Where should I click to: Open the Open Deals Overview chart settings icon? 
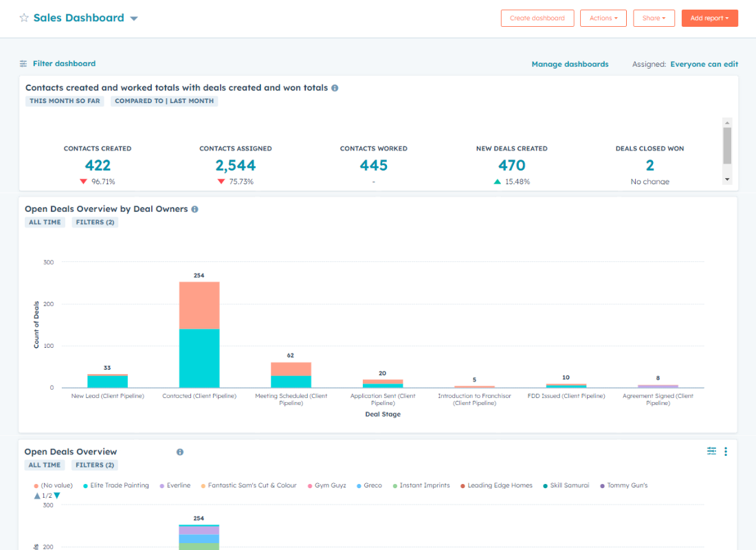(711, 451)
